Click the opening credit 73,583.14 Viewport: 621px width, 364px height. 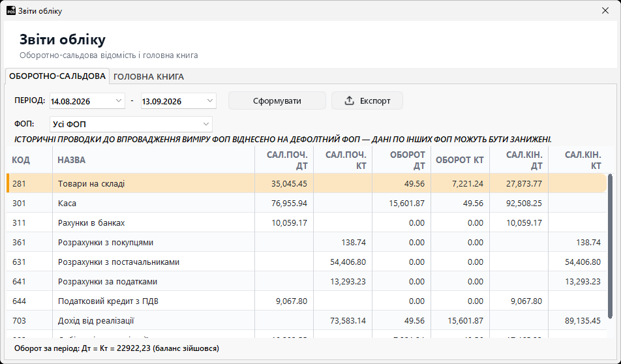click(x=348, y=321)
